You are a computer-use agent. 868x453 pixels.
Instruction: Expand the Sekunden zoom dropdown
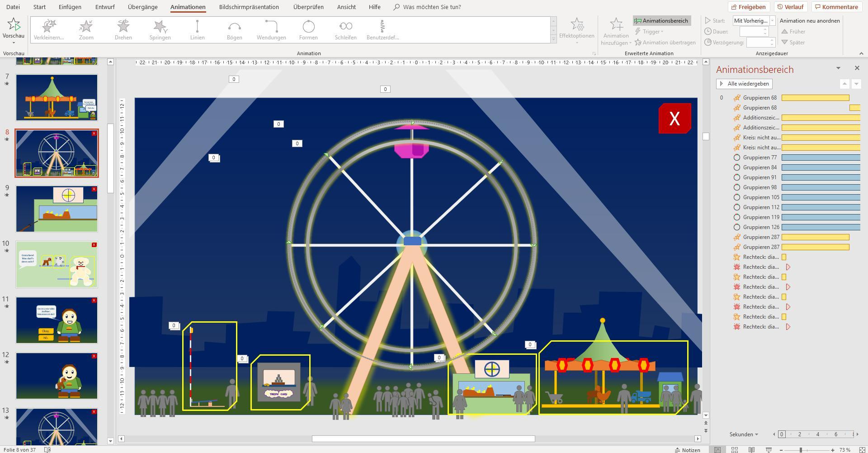point(744,434)
